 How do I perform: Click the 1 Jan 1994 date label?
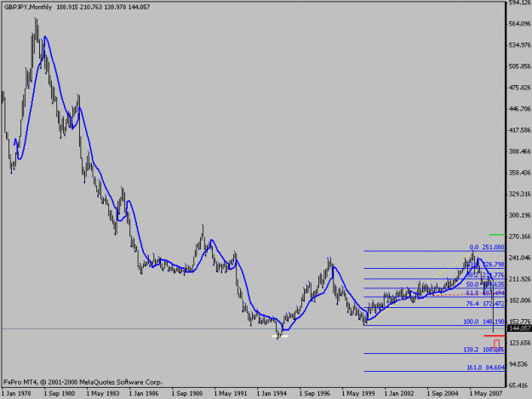(x=272, y=394)
